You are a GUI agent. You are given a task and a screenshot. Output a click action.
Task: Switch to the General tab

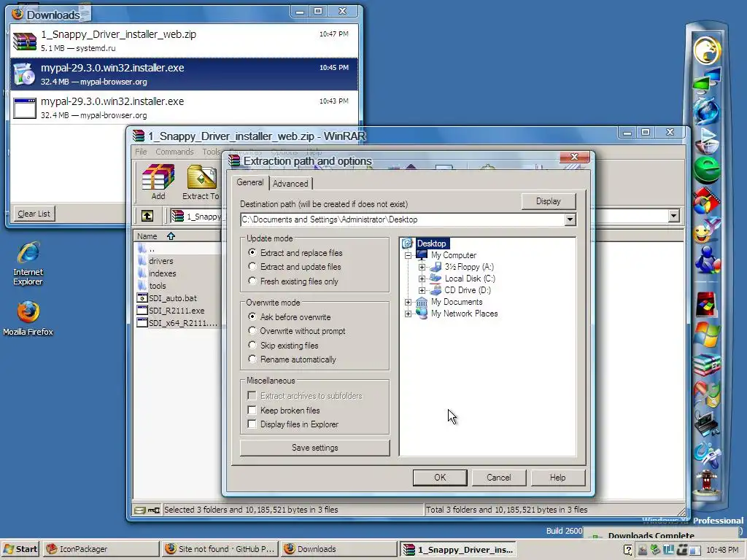click(x=249, y=182)
